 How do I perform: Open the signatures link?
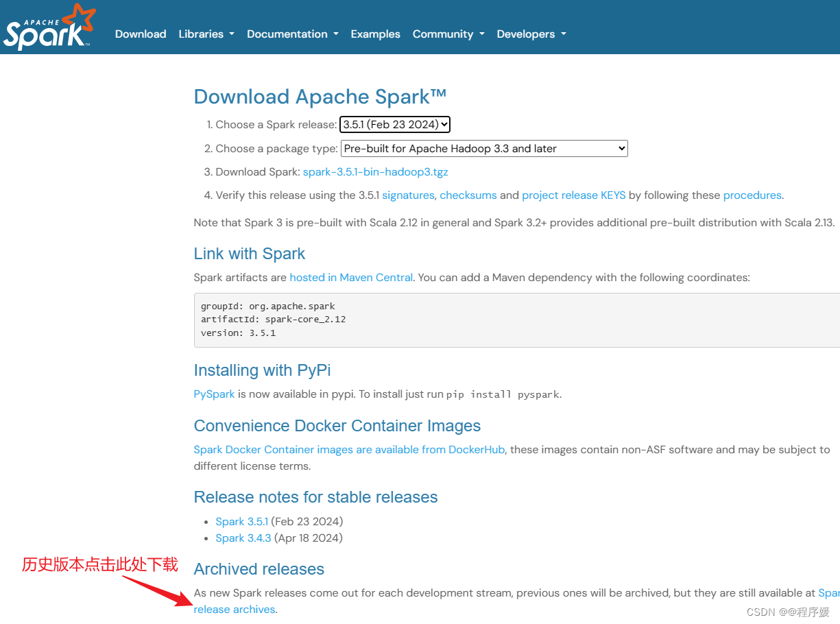(408, 195)
